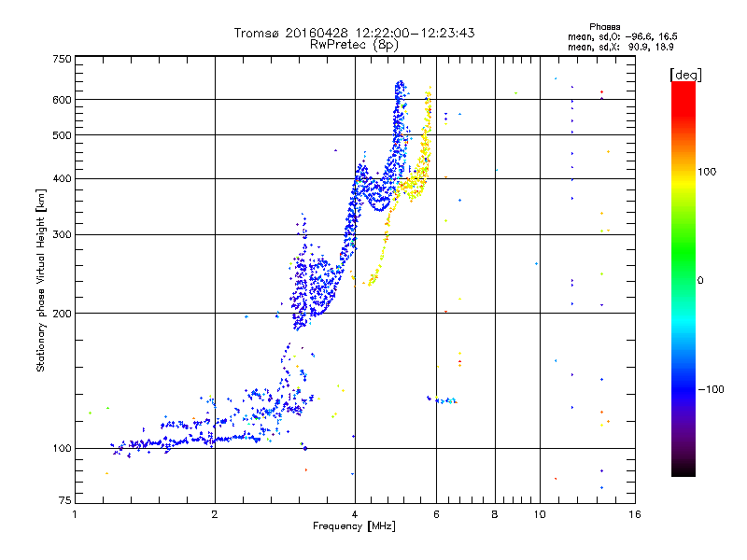This screenshot has height=560, width=747.
Task: Click the y-axis tick label '300'
Action: (x=62, y=235)
